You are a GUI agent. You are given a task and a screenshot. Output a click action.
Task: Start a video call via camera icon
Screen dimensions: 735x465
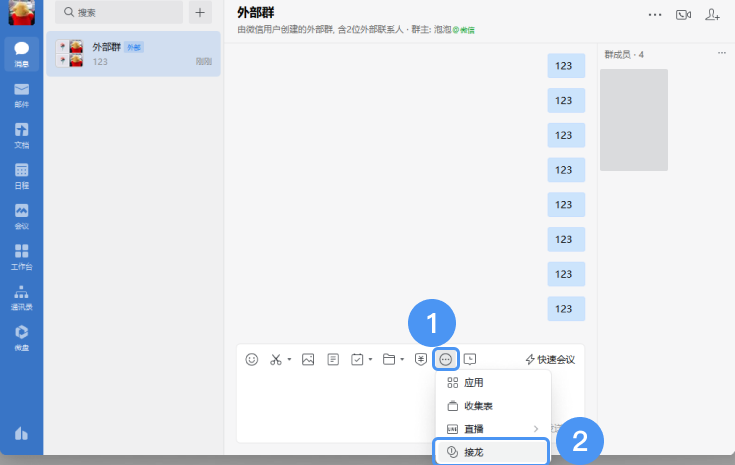point(683,14)
